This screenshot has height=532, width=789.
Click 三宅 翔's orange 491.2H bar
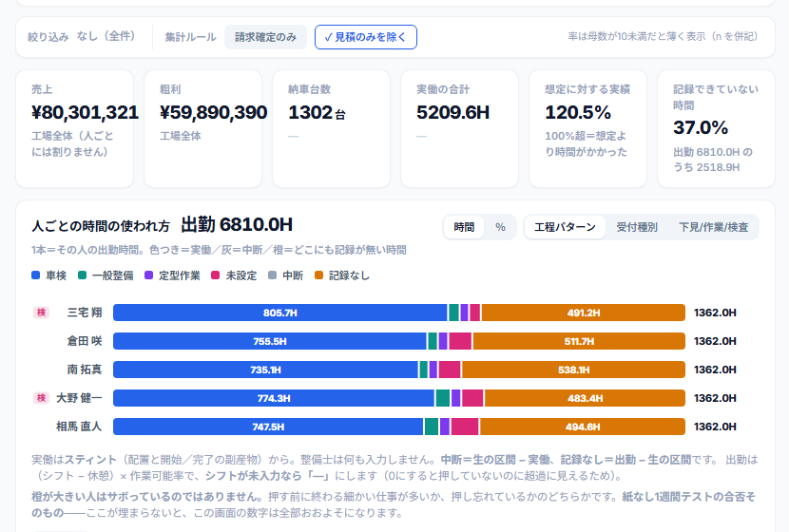coord(584,313)
